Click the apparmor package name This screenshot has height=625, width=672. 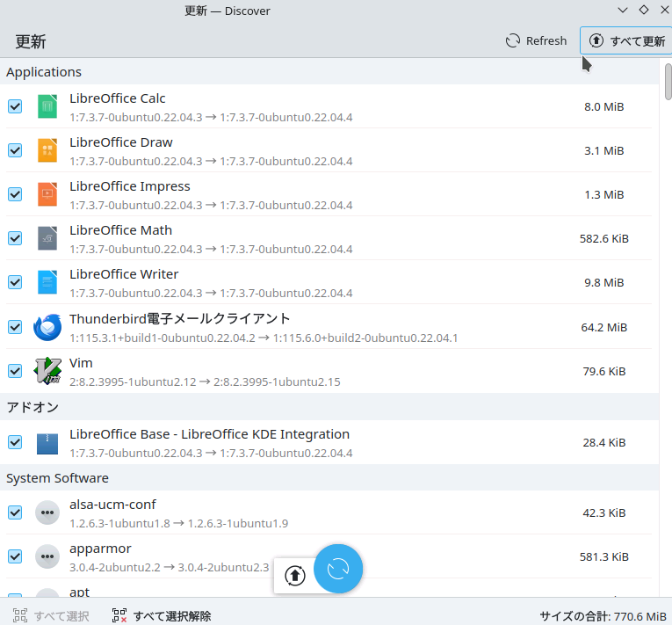coord(100,549)
